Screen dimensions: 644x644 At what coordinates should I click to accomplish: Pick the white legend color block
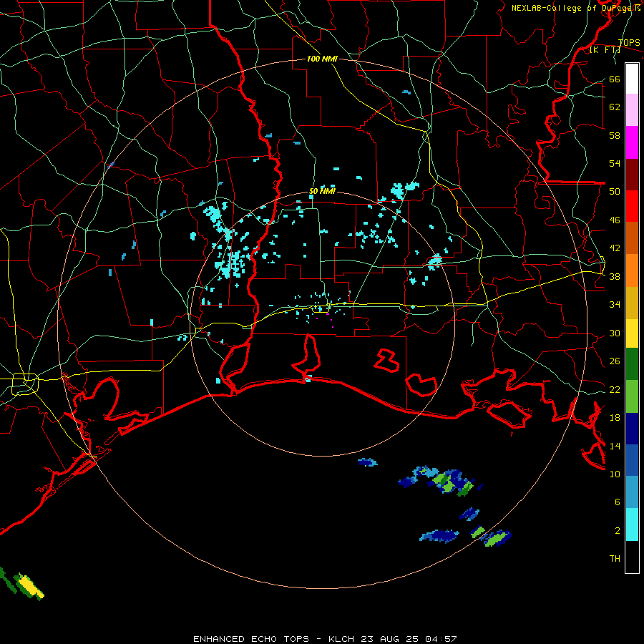632,79
